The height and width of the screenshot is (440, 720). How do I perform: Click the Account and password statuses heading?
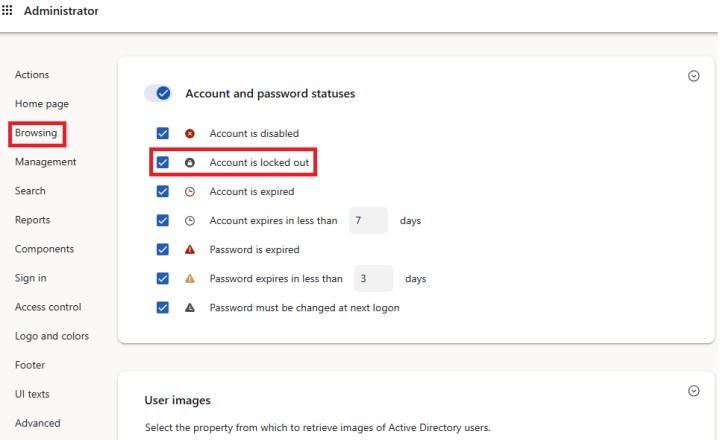[x=270, y=94]
